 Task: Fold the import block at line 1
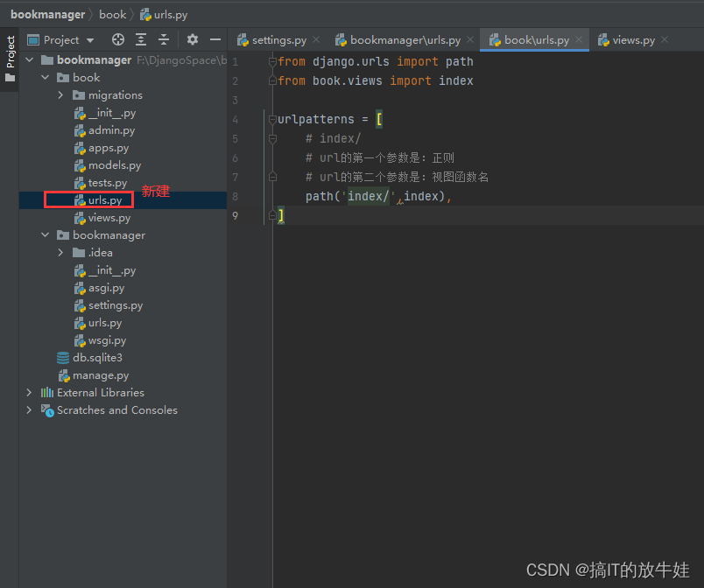[272, 61]
